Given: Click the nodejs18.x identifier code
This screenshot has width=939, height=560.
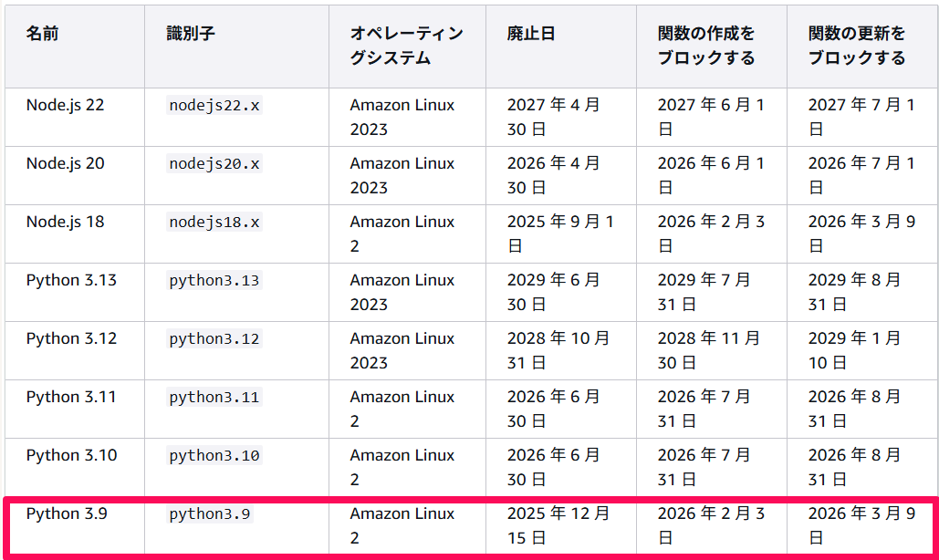Looking at the screenshot, I should tap(214, 222).
